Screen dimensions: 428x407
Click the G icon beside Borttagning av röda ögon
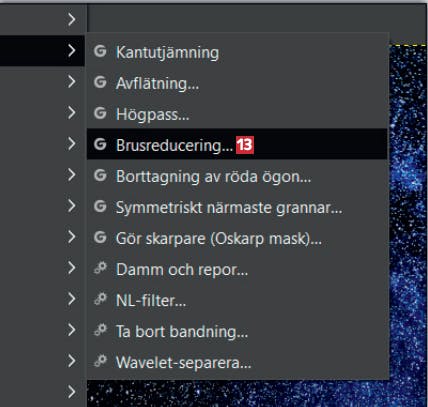[100, 176]
